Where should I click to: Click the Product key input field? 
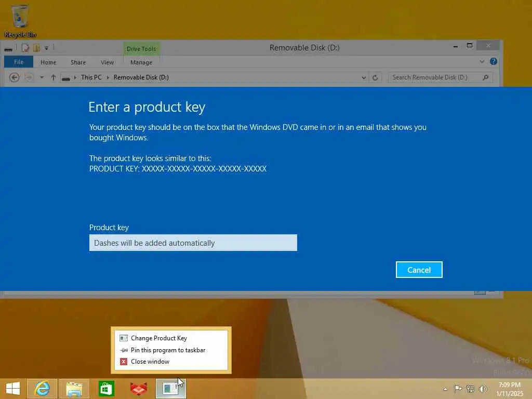tap(193, 243)
